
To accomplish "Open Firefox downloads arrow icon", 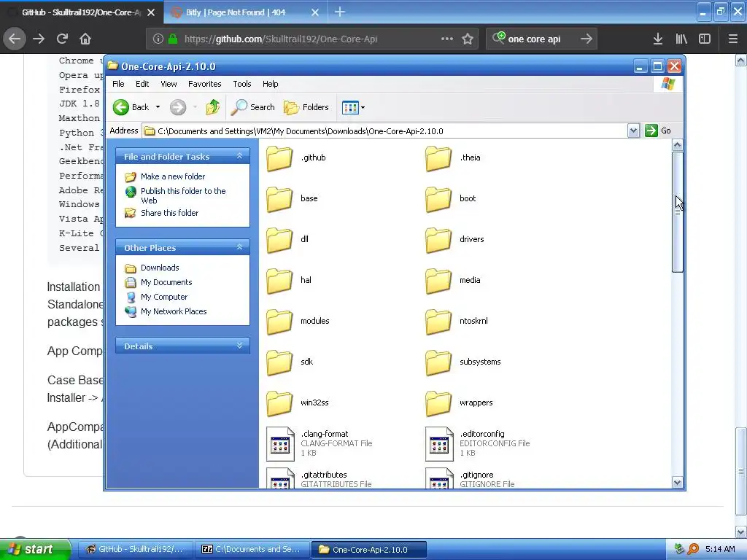I will tap(658, 39).
